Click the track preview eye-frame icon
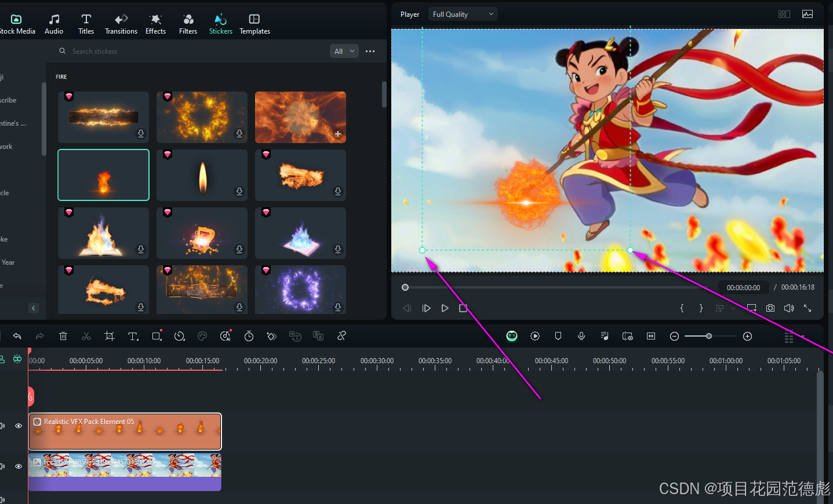This screenshot has width=833, height=504. point(628,336)
